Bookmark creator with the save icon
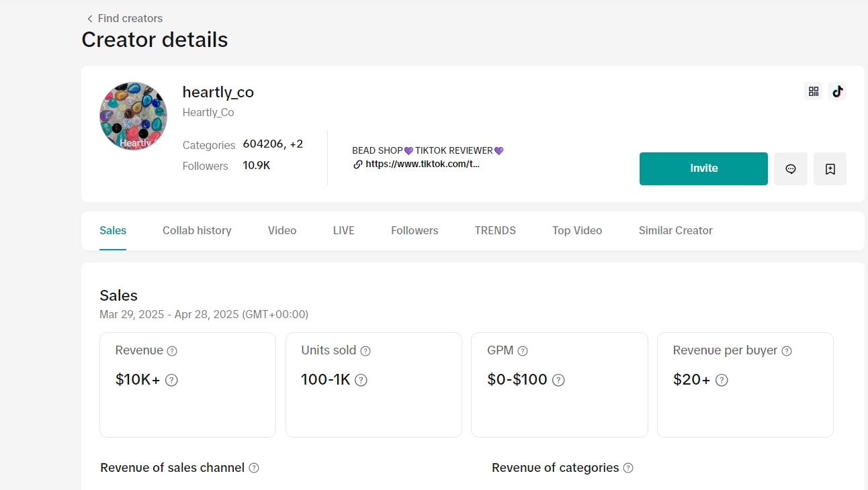This screenshot has height=490, width=868. 830,169
